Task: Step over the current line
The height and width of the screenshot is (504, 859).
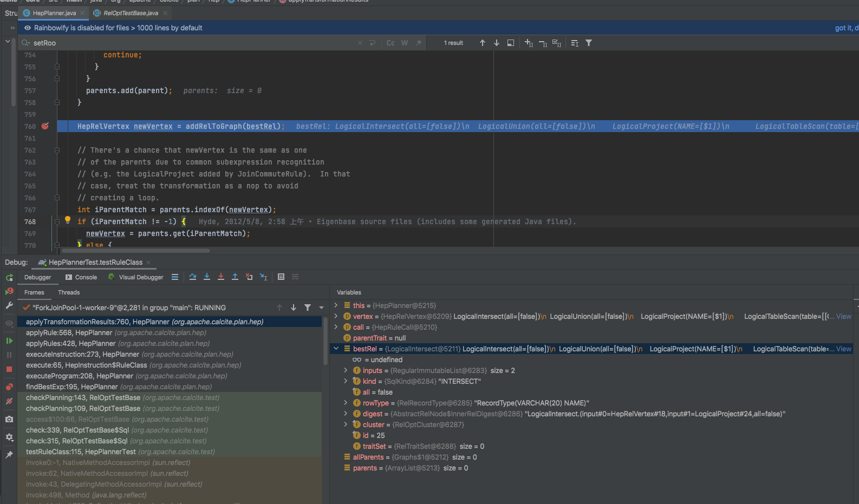Action: click(x=193, y=277)
